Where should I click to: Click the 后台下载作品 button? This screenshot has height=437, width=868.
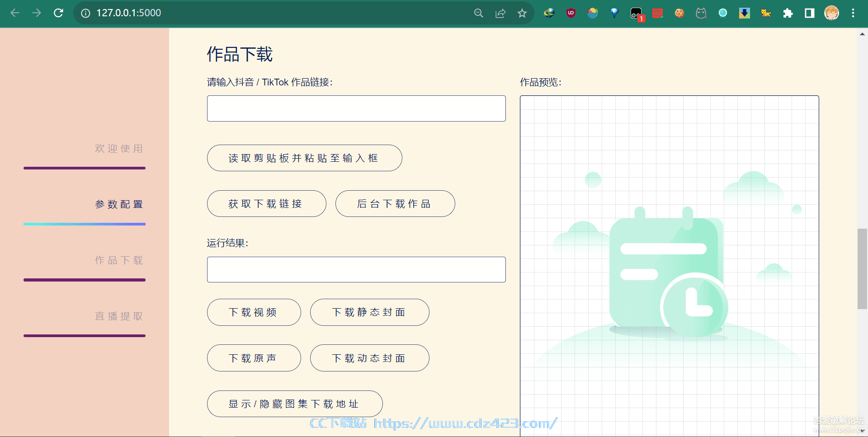(x=395, y=204)
